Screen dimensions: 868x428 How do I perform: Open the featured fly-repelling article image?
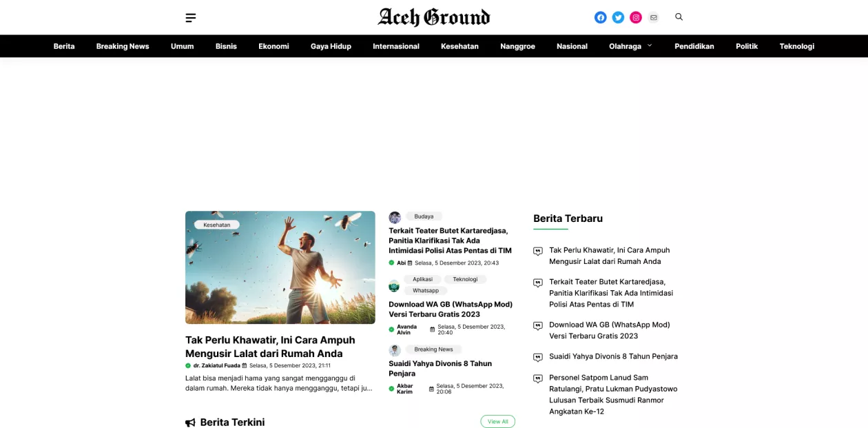[x=280, y=267]
